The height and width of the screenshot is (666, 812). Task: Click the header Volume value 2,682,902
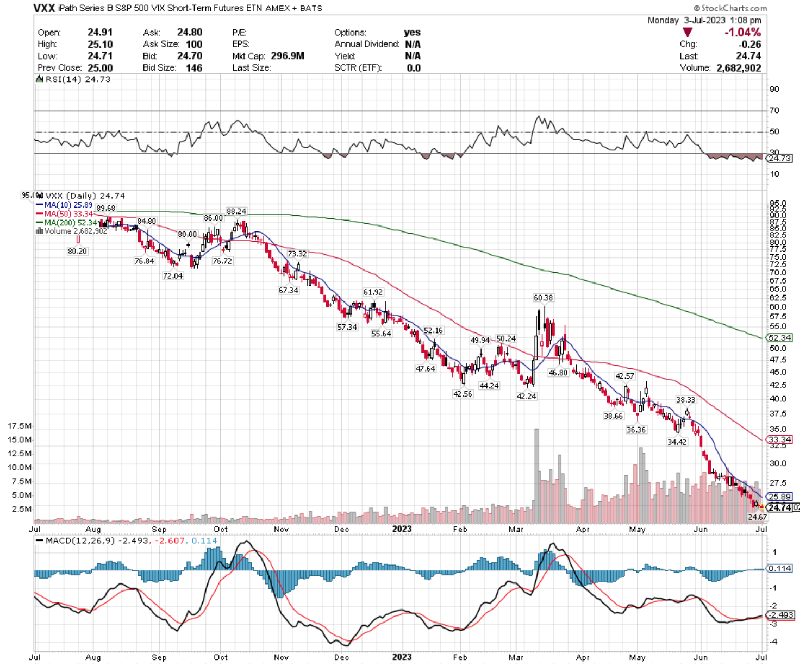click(739, 68)
